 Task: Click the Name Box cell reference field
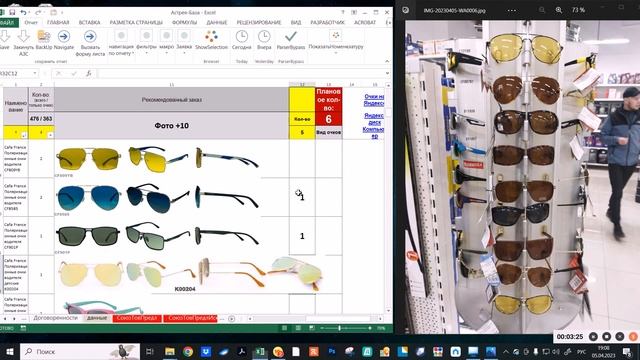[x=16, y=73]
